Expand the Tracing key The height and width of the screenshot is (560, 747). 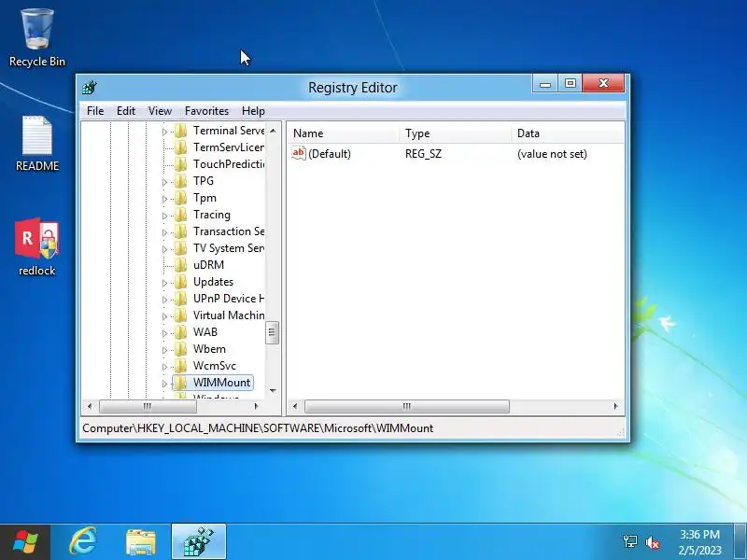165,217
